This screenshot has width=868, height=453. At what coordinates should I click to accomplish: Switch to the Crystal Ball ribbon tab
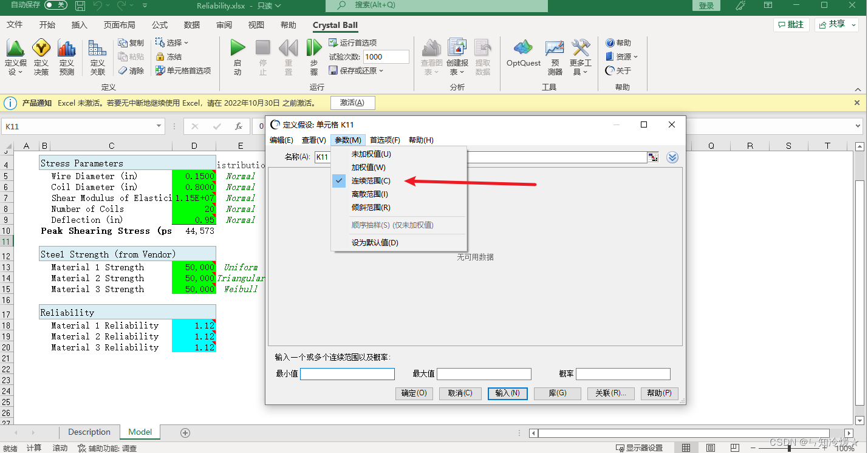click(335, 25)
